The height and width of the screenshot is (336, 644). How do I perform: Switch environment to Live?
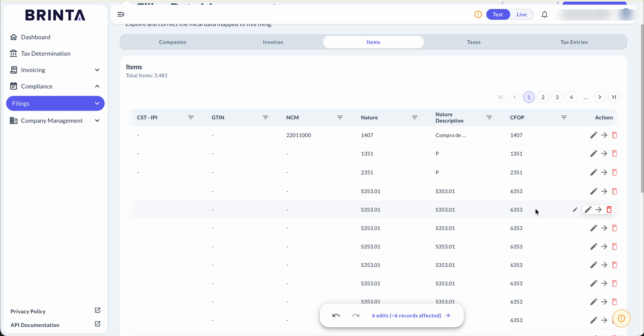pos(522,14)
